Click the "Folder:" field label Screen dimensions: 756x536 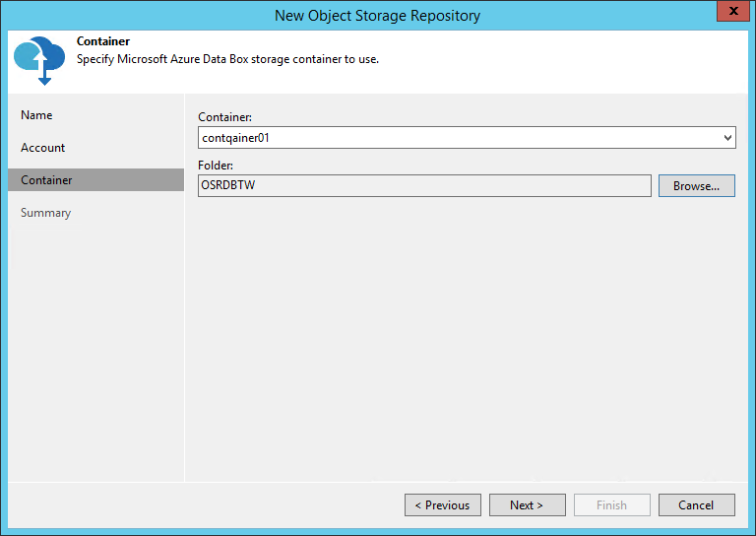216,165
